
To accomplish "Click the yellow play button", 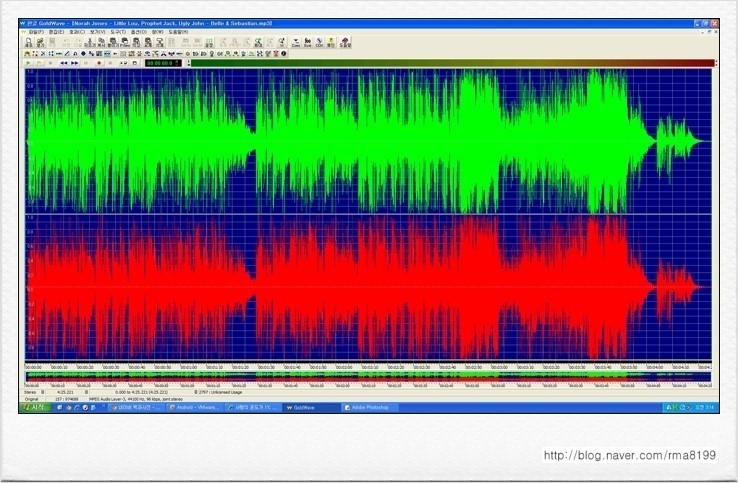I will [x=39, y=63].
